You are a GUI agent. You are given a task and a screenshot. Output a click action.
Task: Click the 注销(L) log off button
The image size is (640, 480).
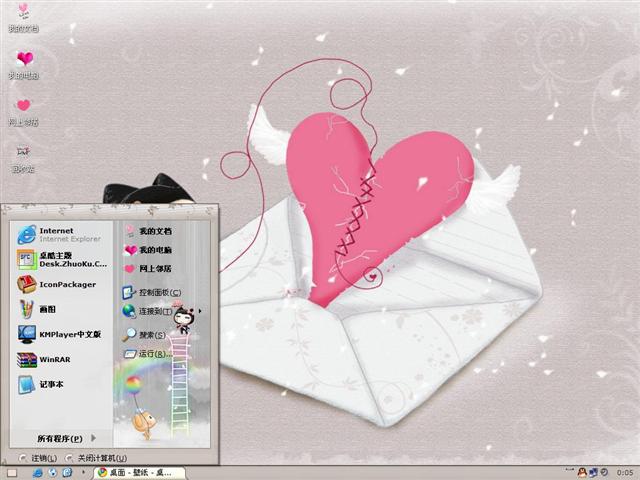click(38, 458)
